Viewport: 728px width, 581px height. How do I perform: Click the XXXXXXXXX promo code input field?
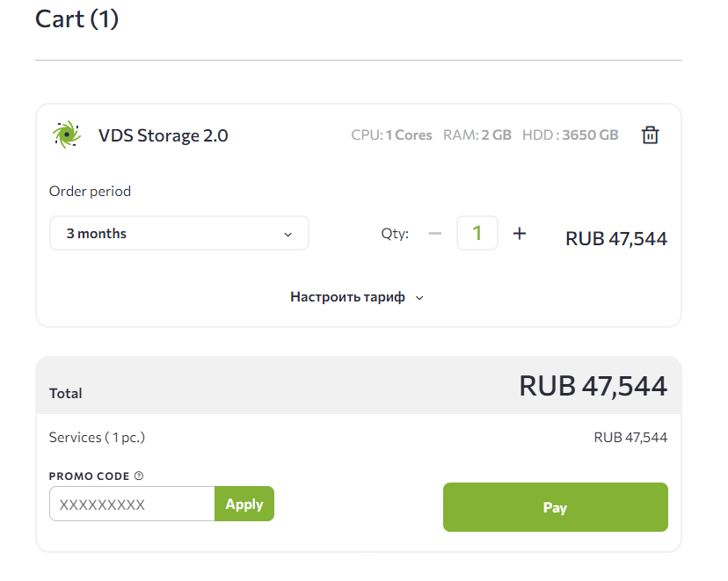click(131, 504)
